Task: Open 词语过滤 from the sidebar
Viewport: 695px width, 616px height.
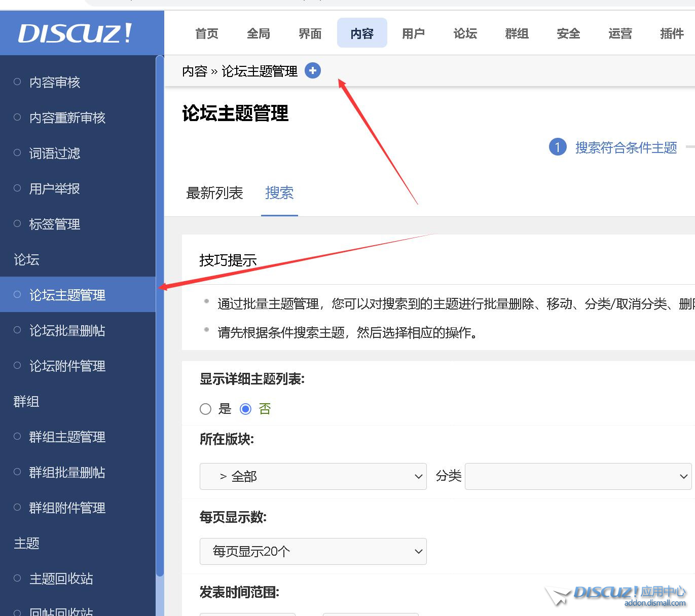Action: coord(54,153)
